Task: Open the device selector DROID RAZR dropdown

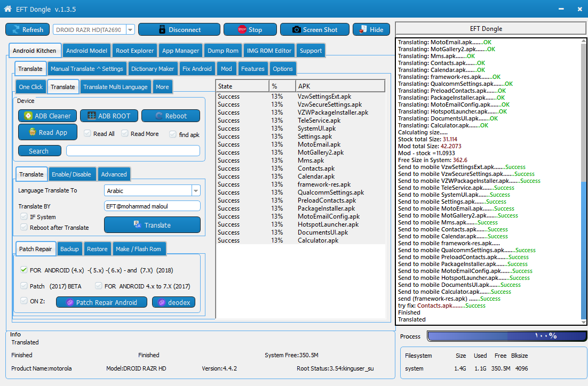Action: pos(131,30)
